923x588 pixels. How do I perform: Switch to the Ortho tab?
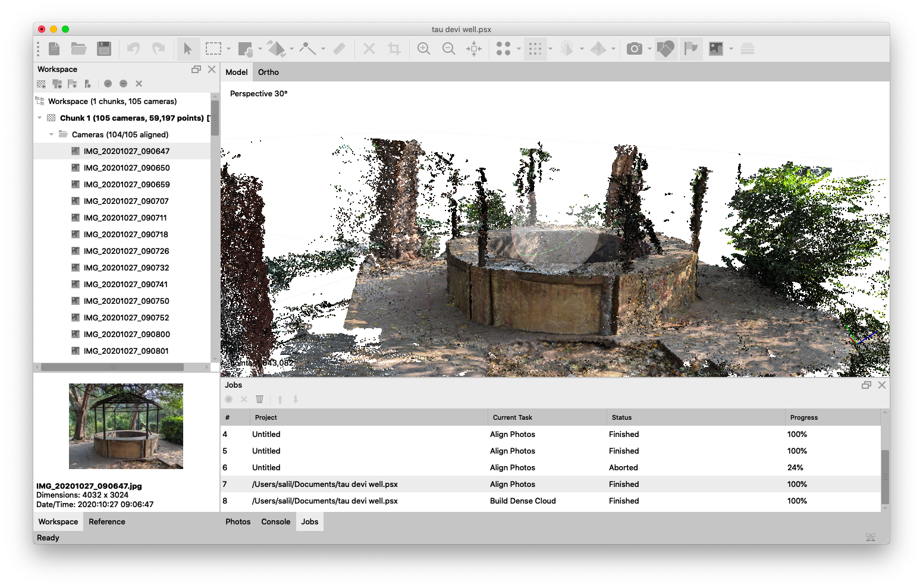(268, 72)
